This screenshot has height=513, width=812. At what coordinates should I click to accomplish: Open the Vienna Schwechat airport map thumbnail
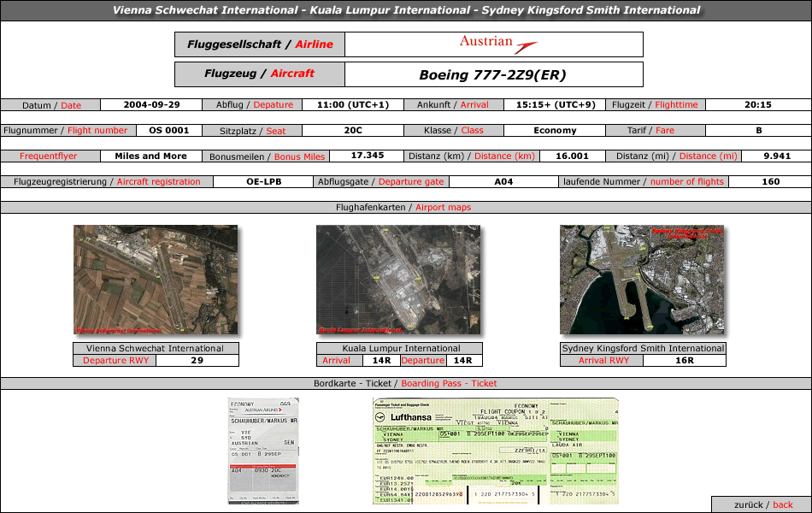pos(156,280)
